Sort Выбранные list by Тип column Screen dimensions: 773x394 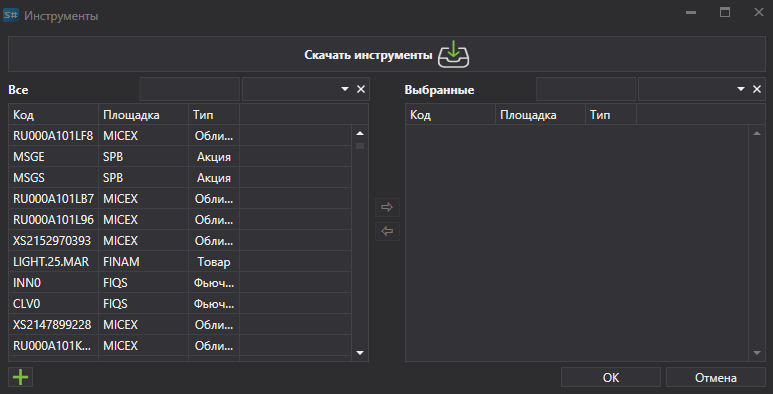[x=611, y=115]
